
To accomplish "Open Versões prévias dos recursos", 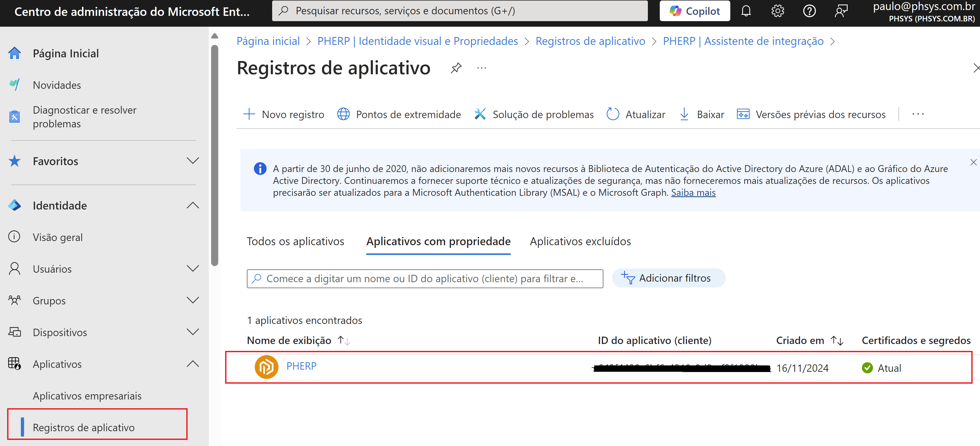I will point(811,114).
